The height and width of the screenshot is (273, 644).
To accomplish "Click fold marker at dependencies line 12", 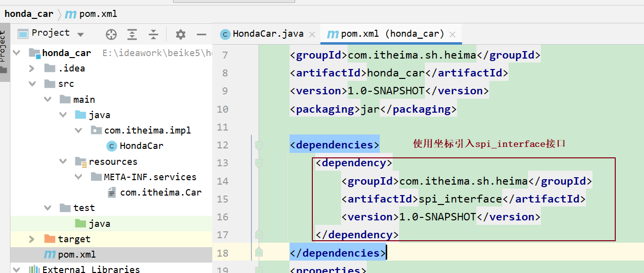I will click(258, 145).
